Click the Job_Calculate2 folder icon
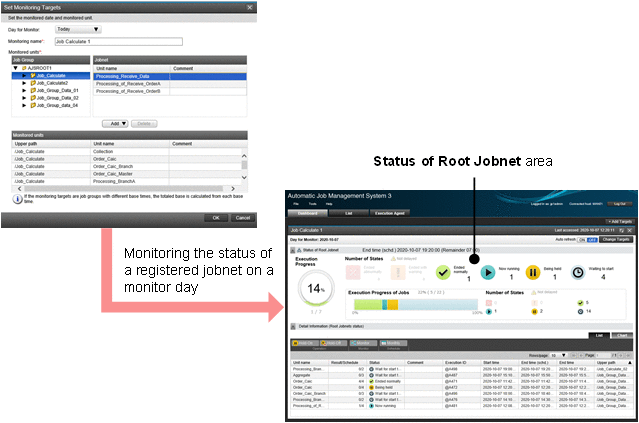Image resolution: width=639 pixels, height=423 pixels. pyautogui.click(x=33, y=83)
